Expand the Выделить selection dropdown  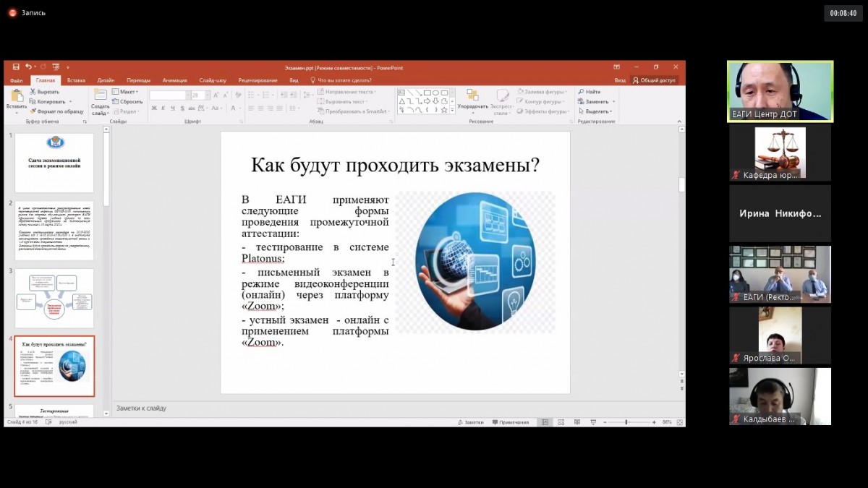click(x=599, y=111)
